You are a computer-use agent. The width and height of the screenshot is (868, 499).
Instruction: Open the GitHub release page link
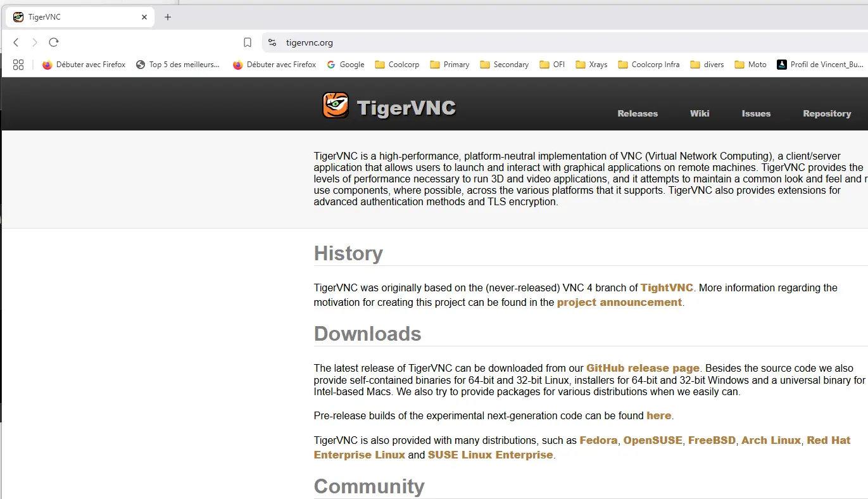click(643, 368)
